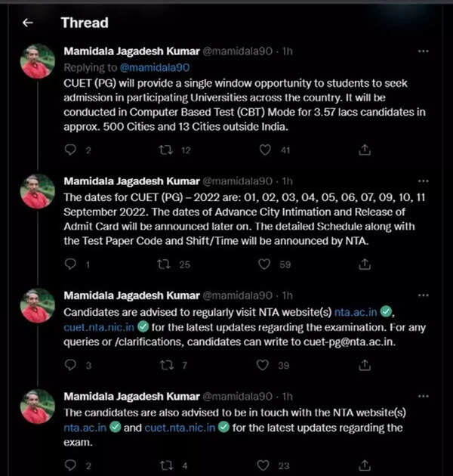Like the tweet with 41 likes
Screen dimensions: 453x476
[x=264, y=150]
